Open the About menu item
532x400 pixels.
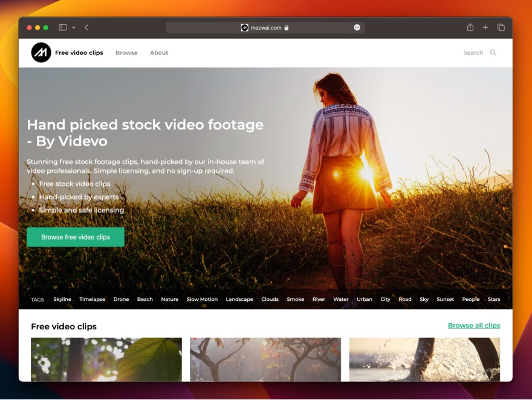(x=159, y=53)
